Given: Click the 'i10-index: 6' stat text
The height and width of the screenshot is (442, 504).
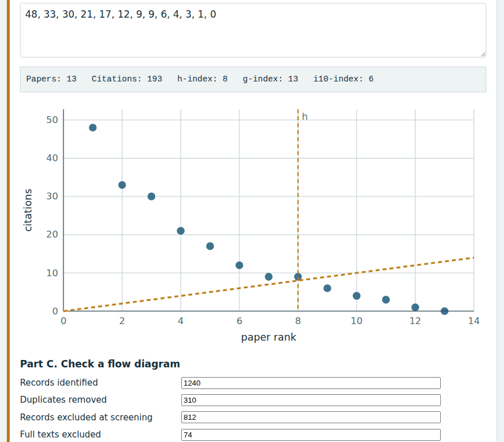Looking at the screenshot, I should 343,79.
